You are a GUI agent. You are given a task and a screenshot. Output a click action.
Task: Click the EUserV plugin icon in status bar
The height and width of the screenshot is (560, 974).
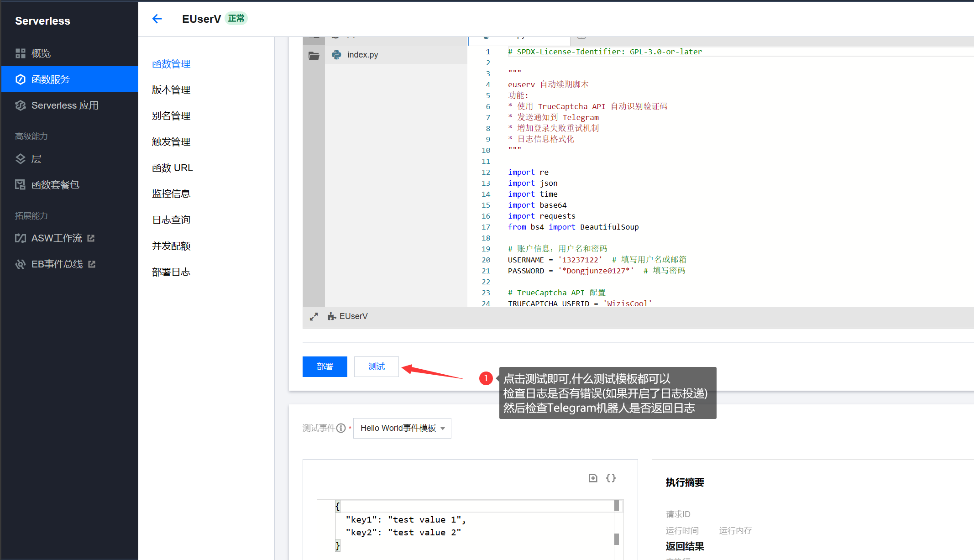tap(332, 316)
